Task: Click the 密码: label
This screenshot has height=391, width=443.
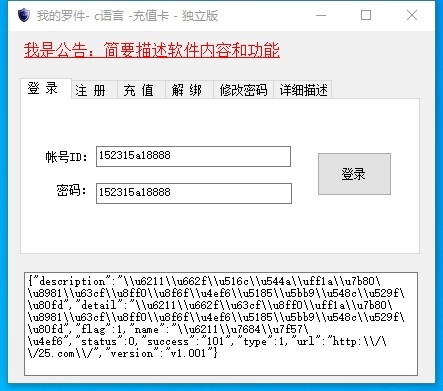Action: point(72,191)
